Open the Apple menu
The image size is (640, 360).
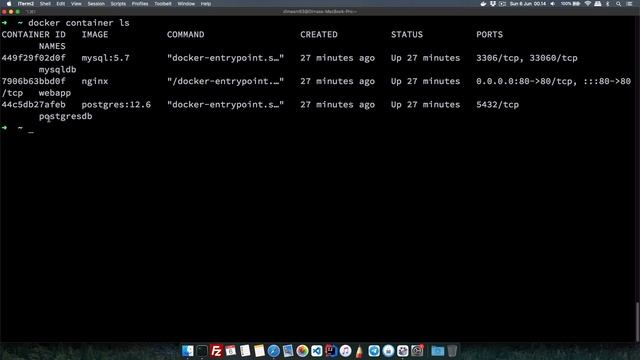(9, 4)
